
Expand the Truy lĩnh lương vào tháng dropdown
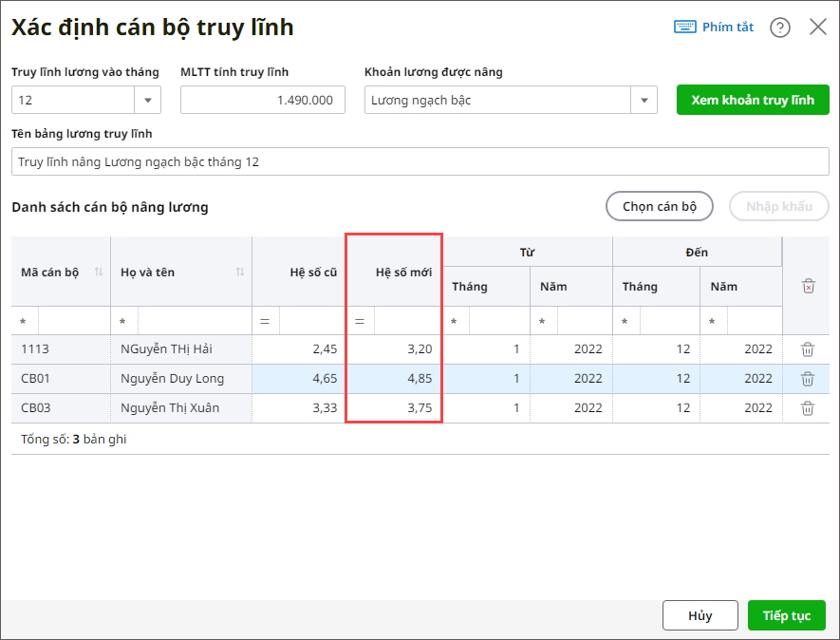(x=148, y=101)
